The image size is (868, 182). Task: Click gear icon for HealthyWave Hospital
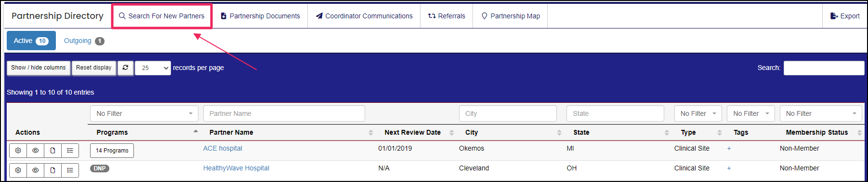pyautogui.click(x=18, y=170)
